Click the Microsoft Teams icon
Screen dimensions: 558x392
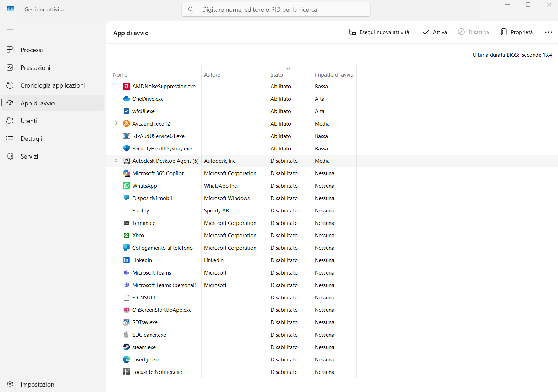[126, 272]
